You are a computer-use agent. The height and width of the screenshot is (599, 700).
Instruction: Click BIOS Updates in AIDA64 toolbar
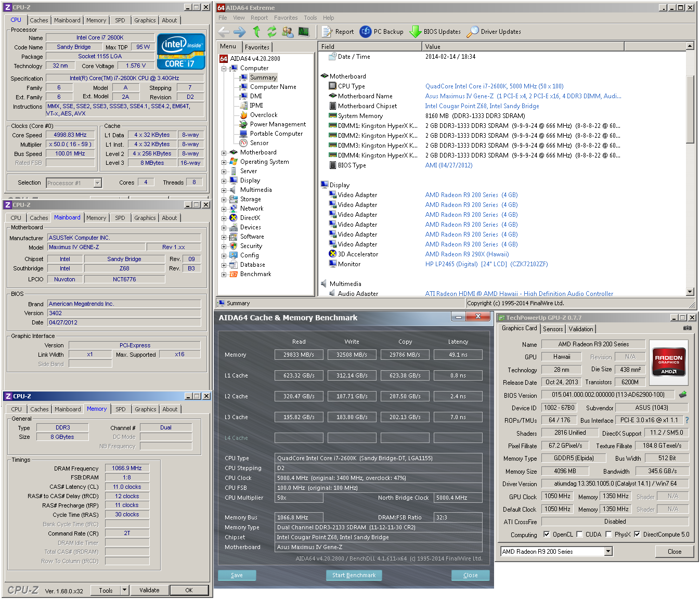435,32
